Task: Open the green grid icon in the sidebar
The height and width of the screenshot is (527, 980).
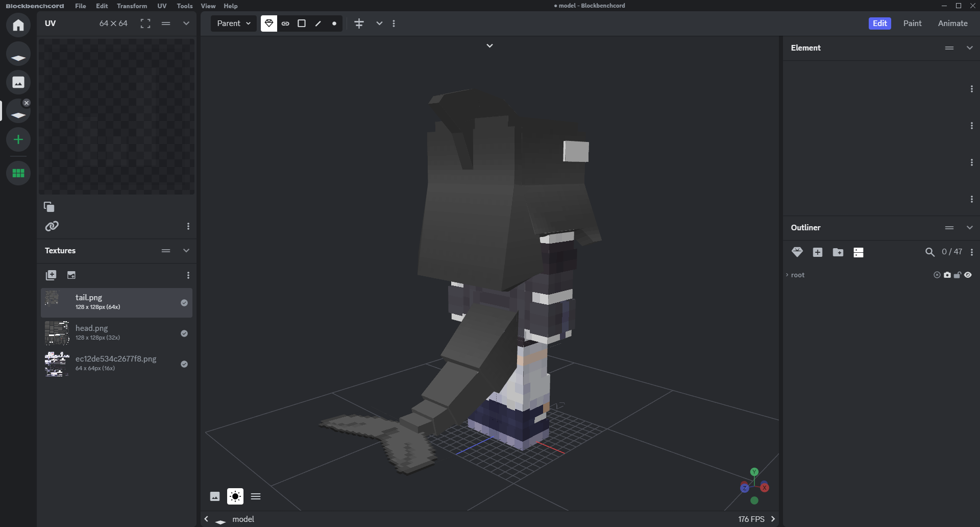Action: tap(18, 173)
